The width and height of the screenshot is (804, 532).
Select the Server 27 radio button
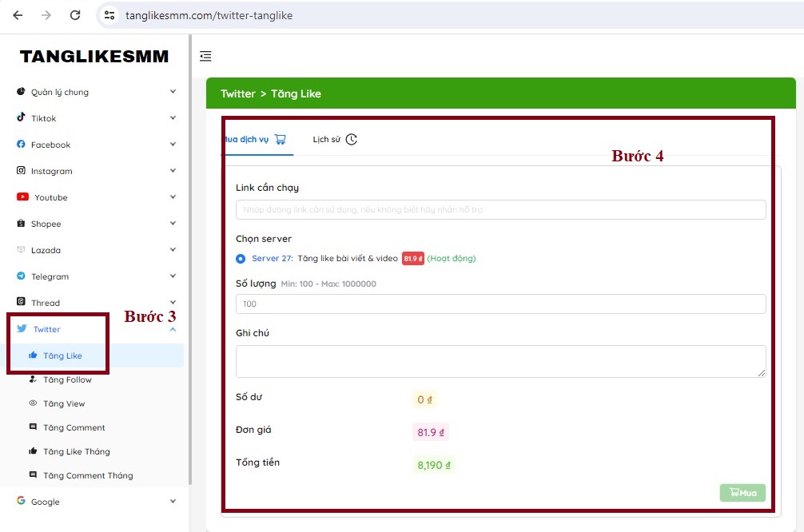pyautogui.click(x=241, y=258)
